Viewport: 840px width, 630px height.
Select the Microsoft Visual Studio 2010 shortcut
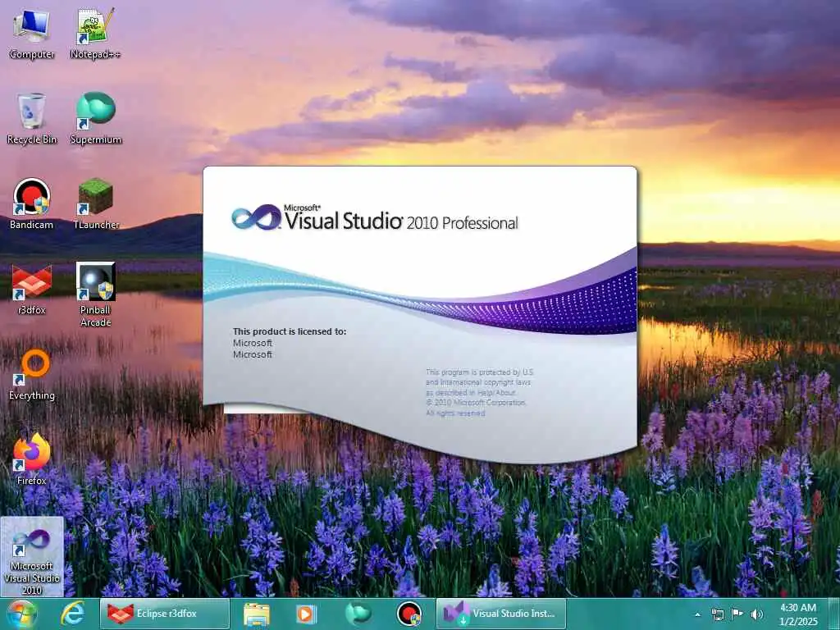[32, 557]
